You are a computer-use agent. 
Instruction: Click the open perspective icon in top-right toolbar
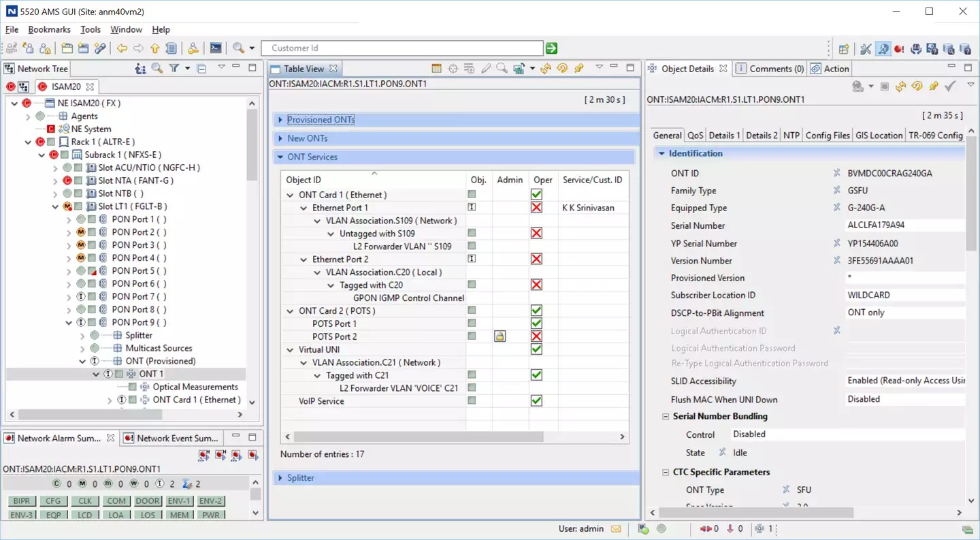[x=844, y=48]
